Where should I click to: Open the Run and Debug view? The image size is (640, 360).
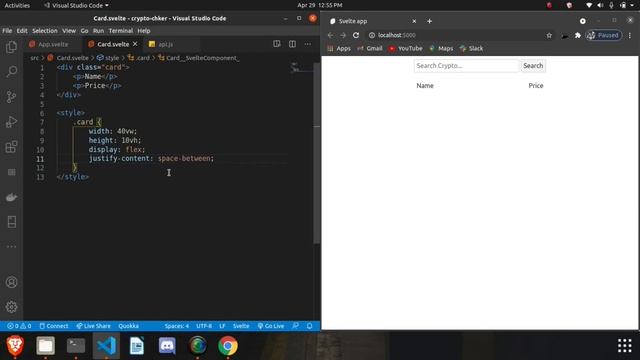[x=11, y=122]
